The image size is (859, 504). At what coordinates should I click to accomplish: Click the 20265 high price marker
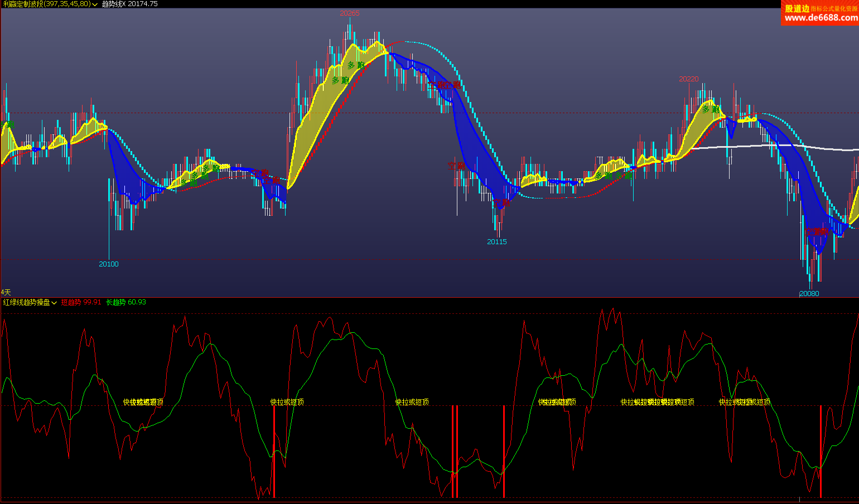[x=349, y=13]
